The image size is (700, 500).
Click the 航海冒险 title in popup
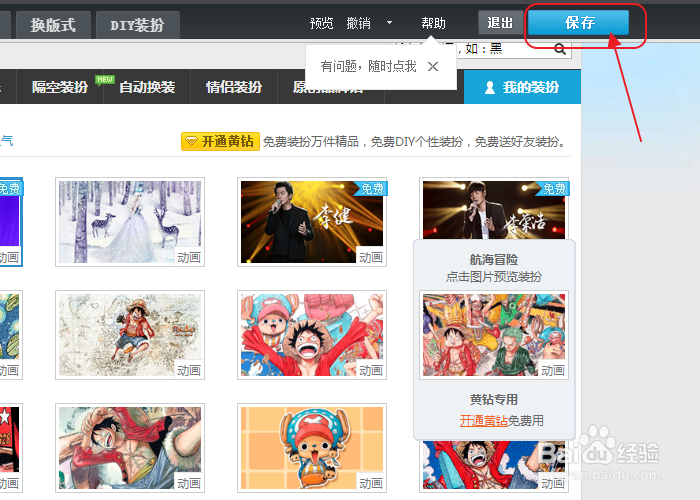[x=494, y=259]
